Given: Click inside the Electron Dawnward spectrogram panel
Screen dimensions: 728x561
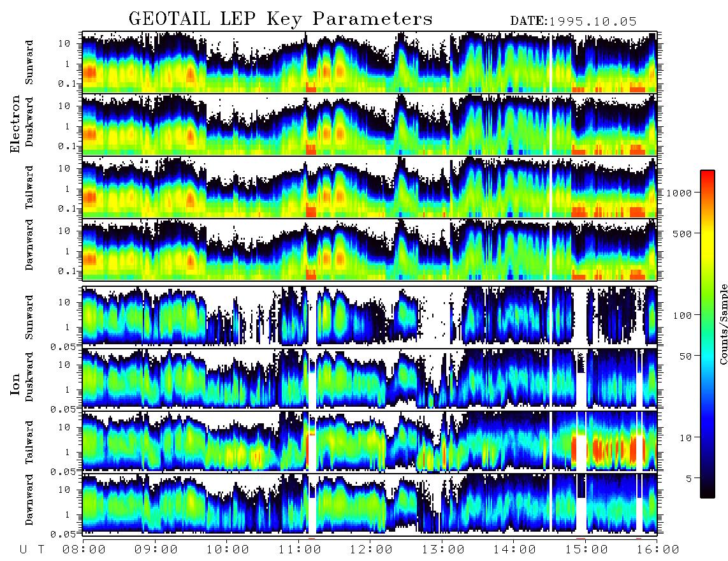Looking at the screenshot, I should 370,249.
